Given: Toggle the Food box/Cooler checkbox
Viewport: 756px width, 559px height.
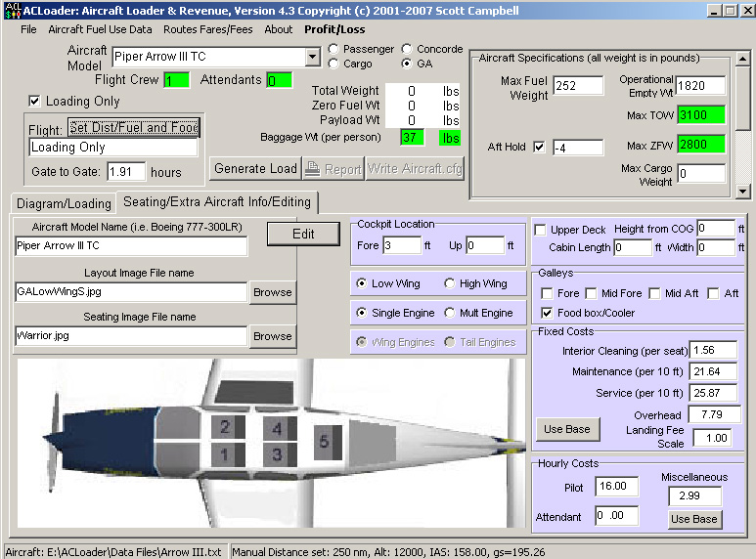Looking at the screenshot, I should click(x=548, y=313).
